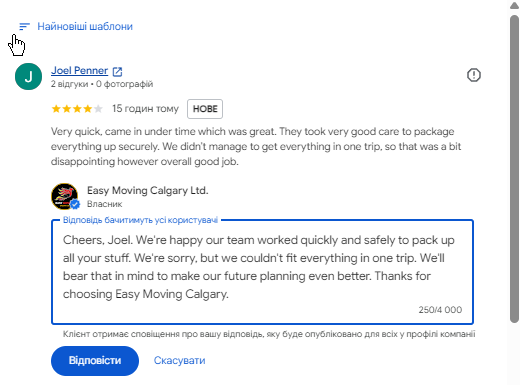Open Joel Penner's profile name link

[x=79, y=70]
